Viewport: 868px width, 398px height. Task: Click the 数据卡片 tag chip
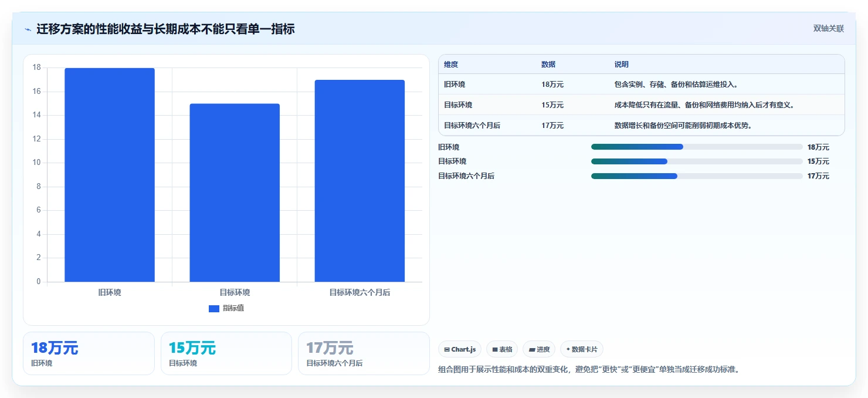coord(582,349)
